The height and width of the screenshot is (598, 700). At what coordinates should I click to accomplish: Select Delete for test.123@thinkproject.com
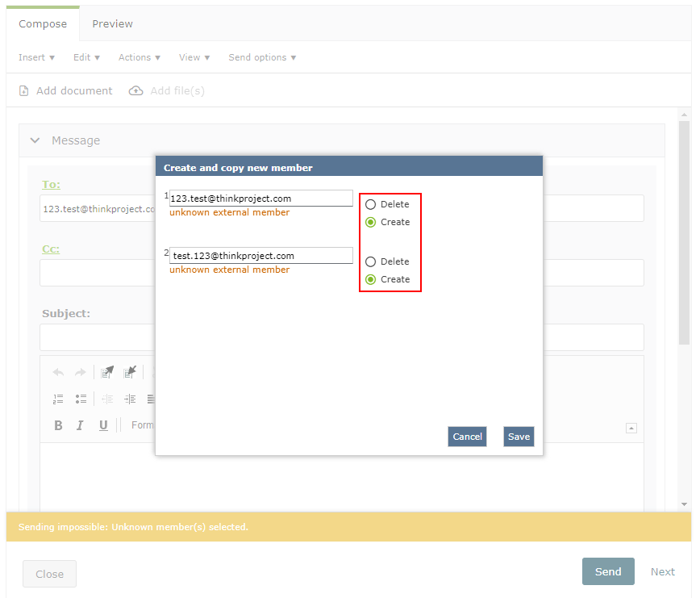[x=371, y=262]
